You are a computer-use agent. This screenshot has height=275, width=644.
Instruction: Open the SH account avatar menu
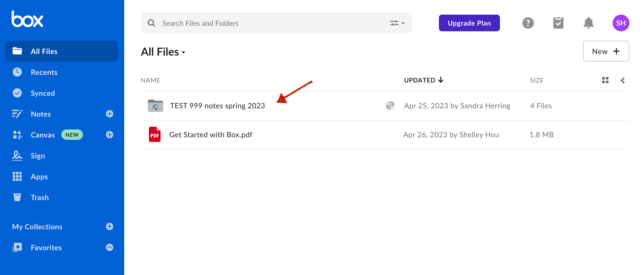(x=621, y=23)
